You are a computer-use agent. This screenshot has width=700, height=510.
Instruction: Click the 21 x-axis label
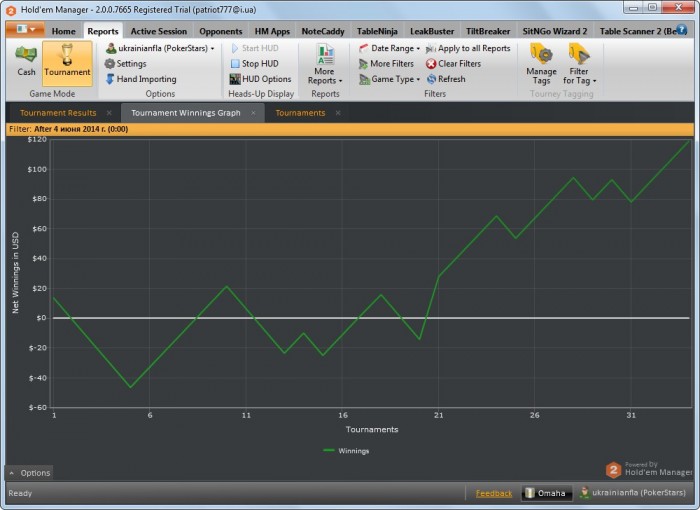[x=438, y=415]
